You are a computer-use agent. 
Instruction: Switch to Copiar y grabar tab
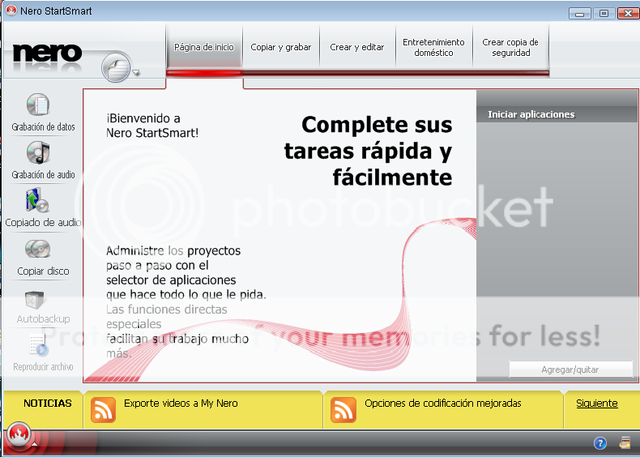point(280,47)
